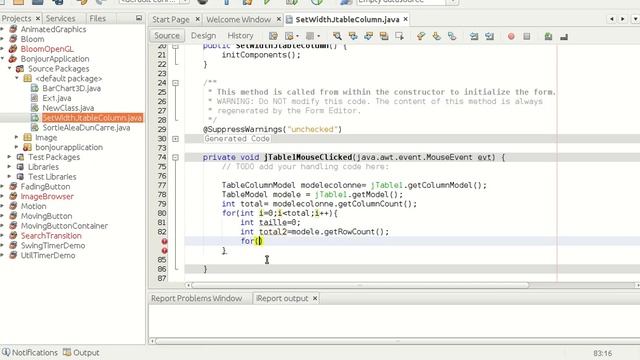Viewport: 640px width, 360px height.
Task: Select the ImageBrowser project
Action: click(x=47, y=196)
